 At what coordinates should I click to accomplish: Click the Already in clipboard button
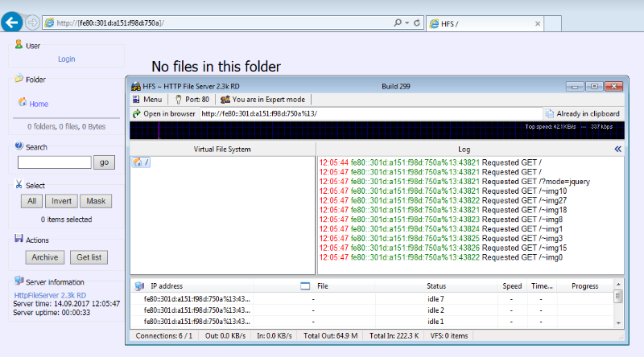coord(582,113)
